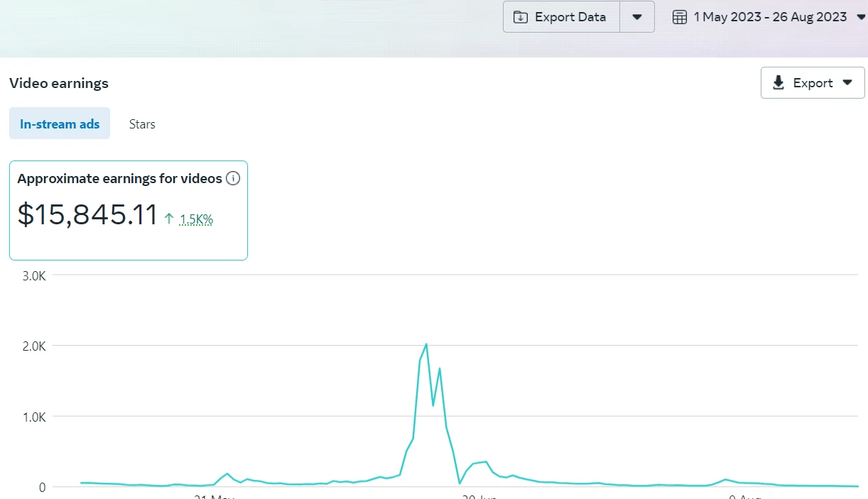This screenshot has width=868, height=499.
Task: Open the date range picker 1 May 2023 - 26 Aug 2023
Action: click(769, 17)
